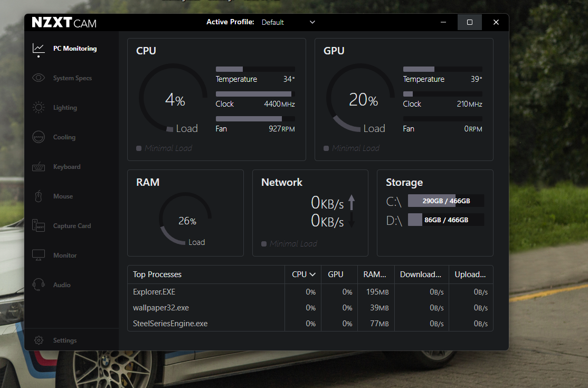
Task: Click the Monitor display icon
Action: 38,255
